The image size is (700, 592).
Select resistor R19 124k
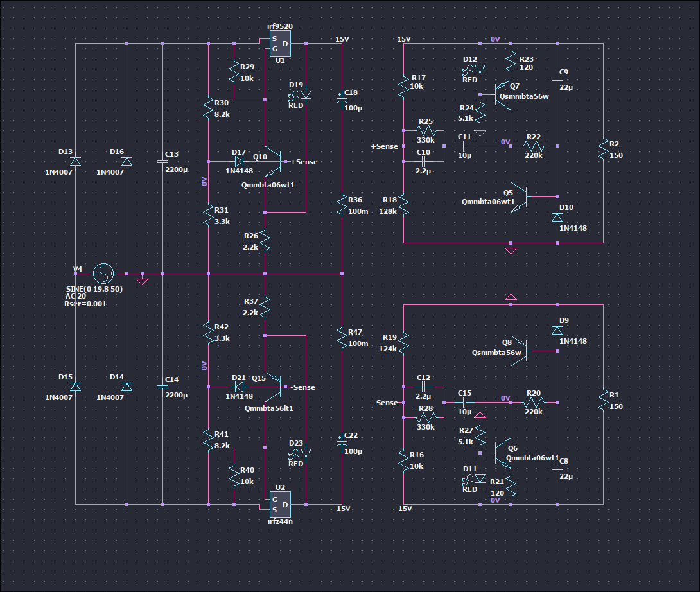403,343
